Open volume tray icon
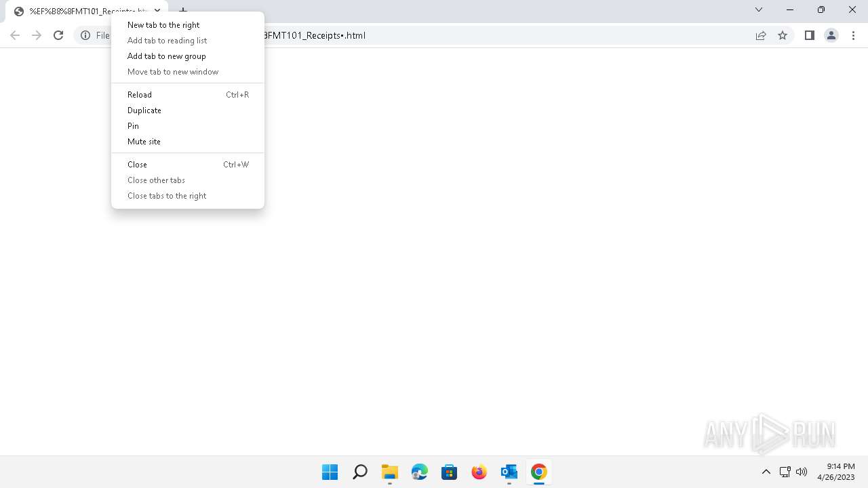 (x=802, y=472)
